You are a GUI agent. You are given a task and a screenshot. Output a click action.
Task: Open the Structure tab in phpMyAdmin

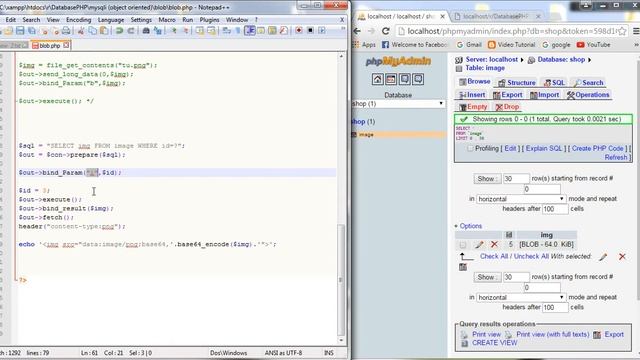click(517, 82)
